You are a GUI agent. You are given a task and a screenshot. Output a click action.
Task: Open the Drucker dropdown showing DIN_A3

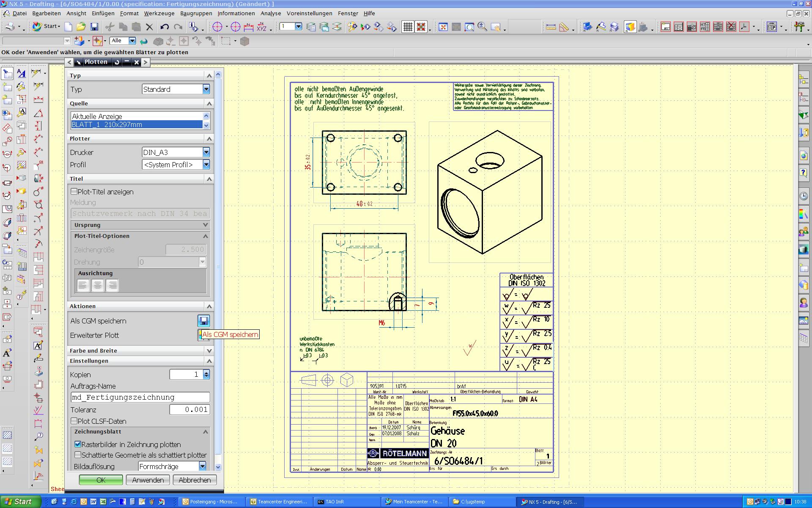click(206, 152)
